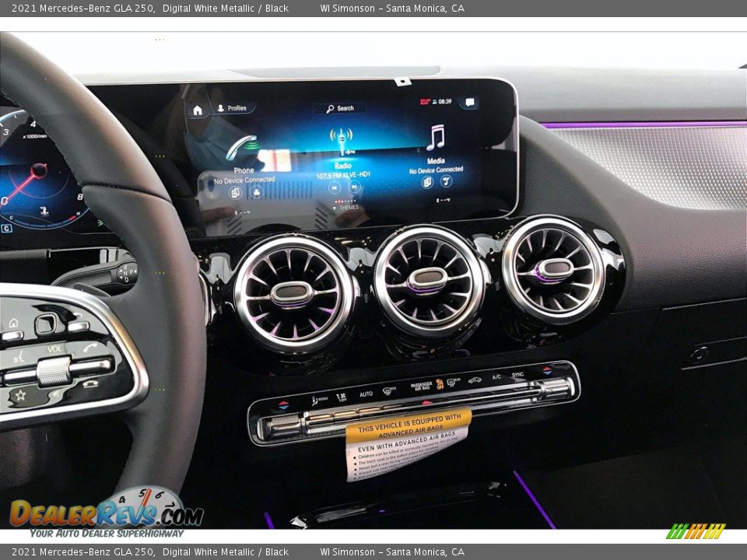
Task: Open Radio tuned to 107.5 FM KLVE-HD1
Action: coord(343,166)
